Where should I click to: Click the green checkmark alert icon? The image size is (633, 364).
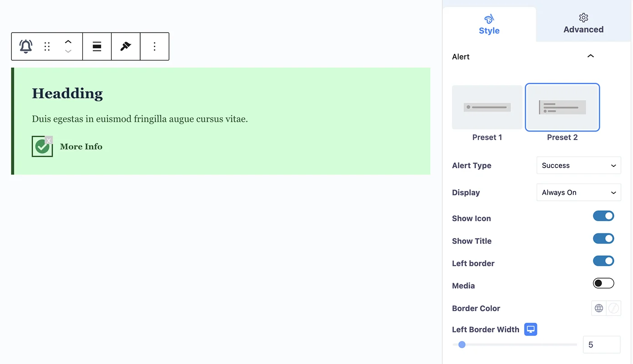tap(42, 147)
